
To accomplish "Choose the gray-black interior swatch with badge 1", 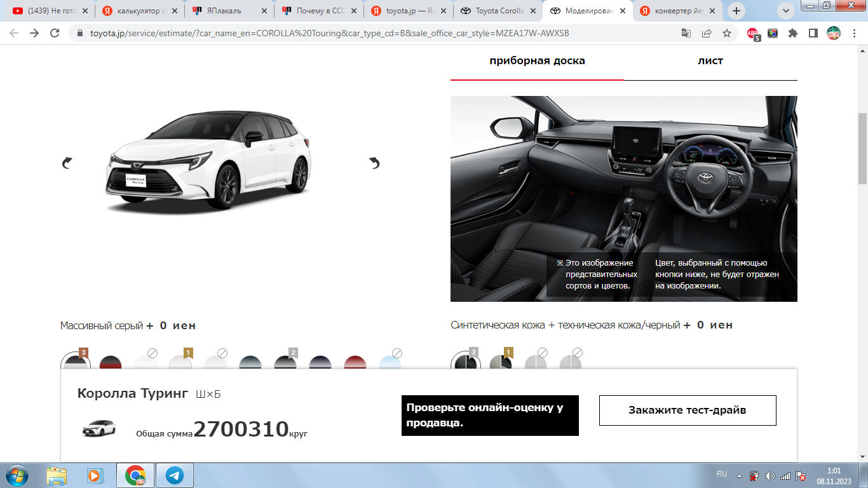I will coord(501,362).
